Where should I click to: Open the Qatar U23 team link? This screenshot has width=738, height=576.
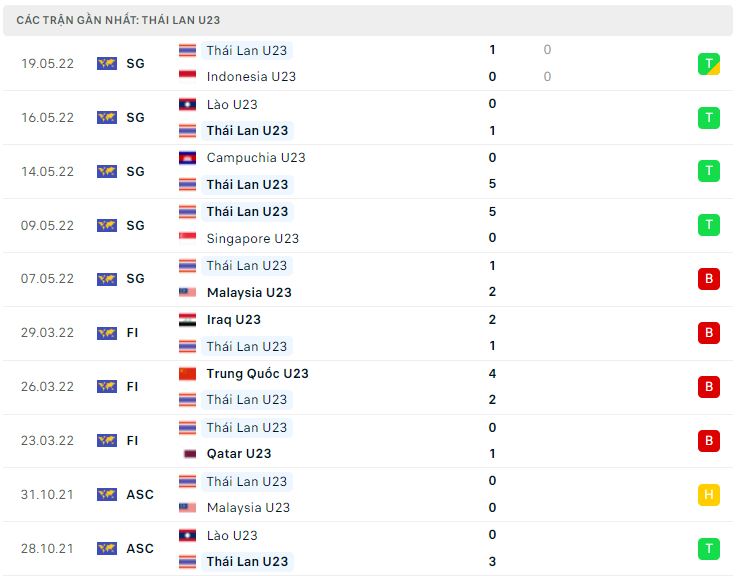coord(238,454)
